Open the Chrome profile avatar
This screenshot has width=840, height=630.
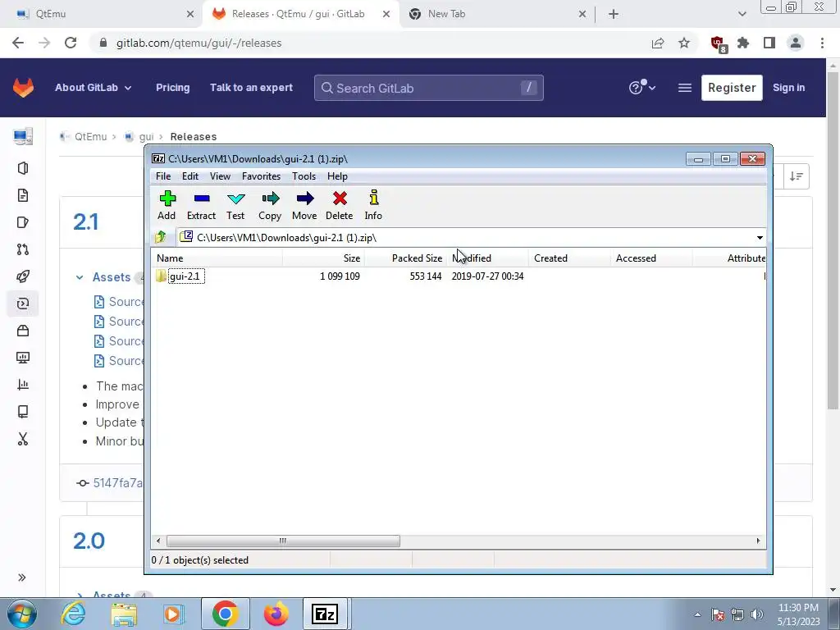point(796,43)
